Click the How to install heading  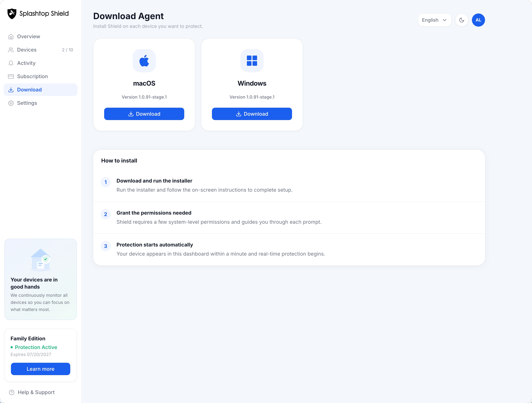coord(119,161)
